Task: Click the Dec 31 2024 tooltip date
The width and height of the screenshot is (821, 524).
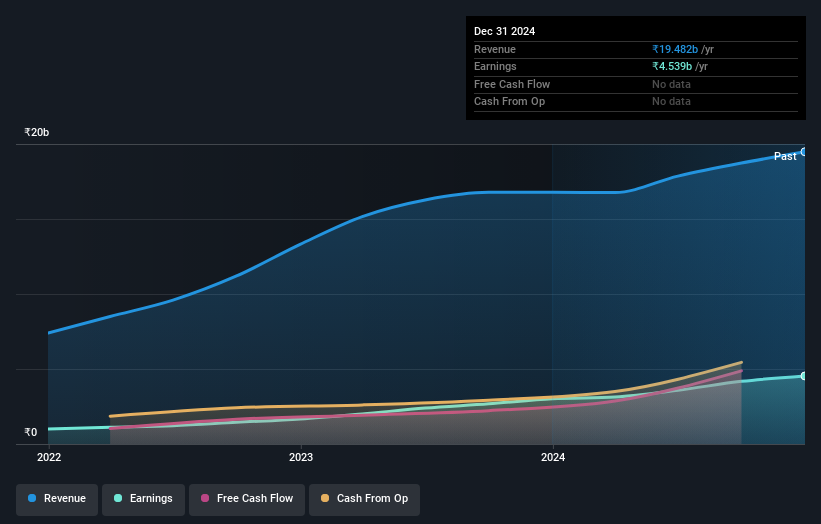Action: (504, 31)
